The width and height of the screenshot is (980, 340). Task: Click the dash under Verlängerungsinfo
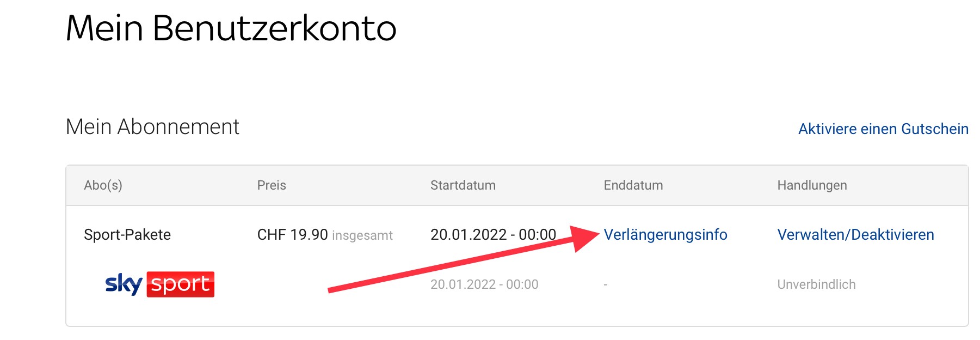606,284
